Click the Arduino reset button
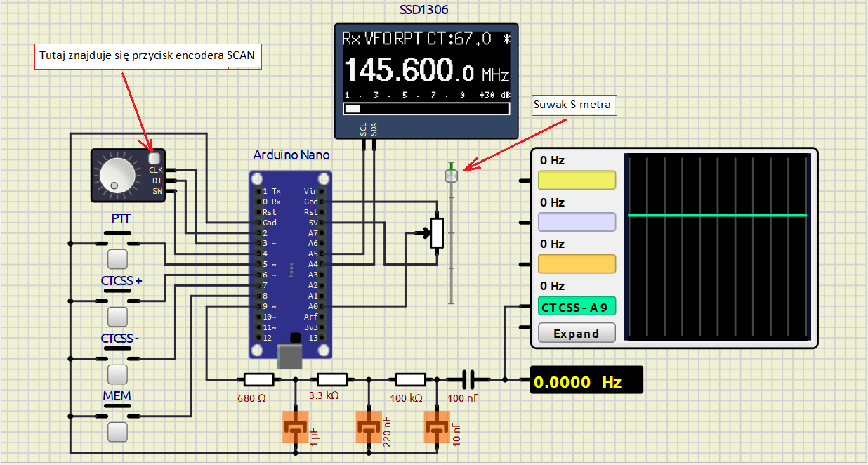Viewport: 868px width, 465px height. pos(296,339)
